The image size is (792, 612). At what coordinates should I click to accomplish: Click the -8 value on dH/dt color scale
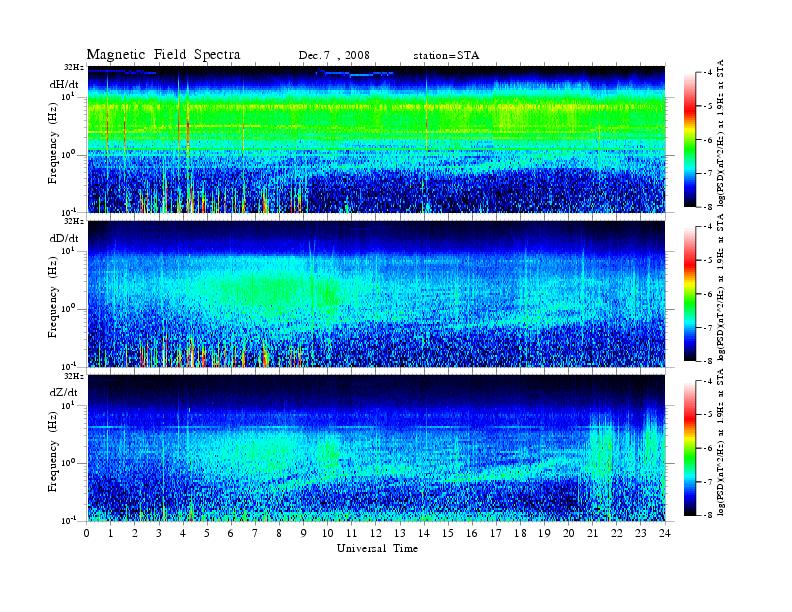(709, 207)
